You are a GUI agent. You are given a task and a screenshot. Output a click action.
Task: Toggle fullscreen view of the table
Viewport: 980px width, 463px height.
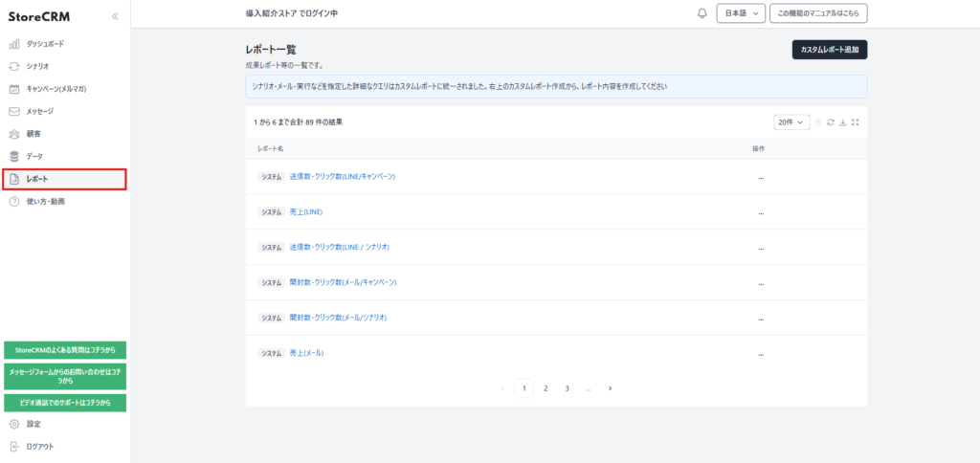click(856, 122)
